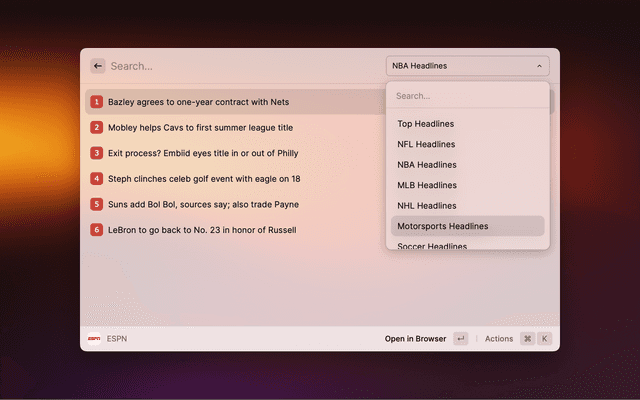Focus the dropdown filter search field
Viewport: 640px width, 400px height.
[467, 96]
